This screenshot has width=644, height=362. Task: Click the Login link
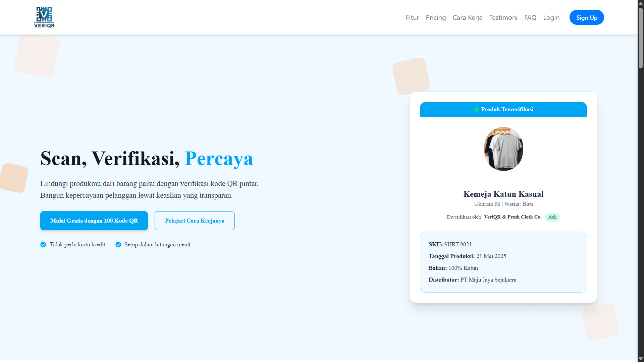[551, 17]
